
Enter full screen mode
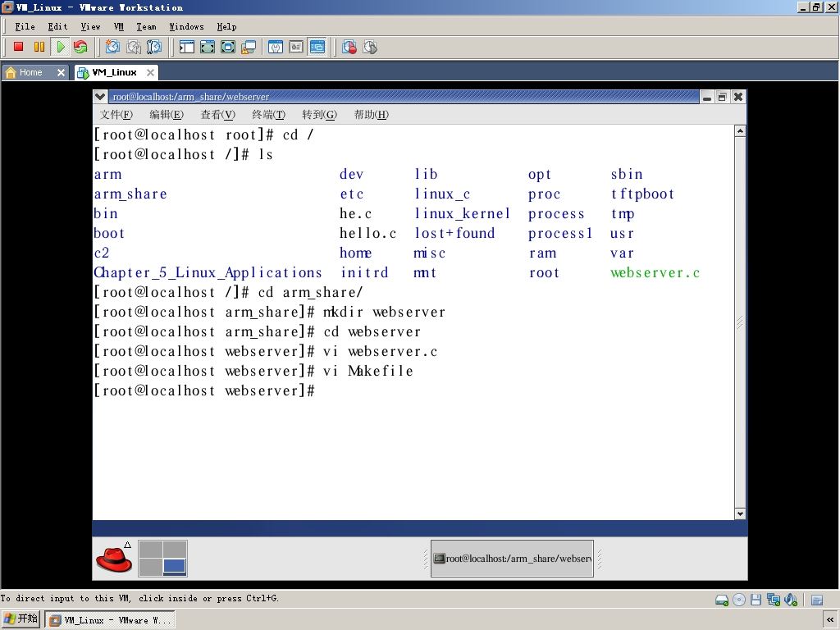(208, 47)
